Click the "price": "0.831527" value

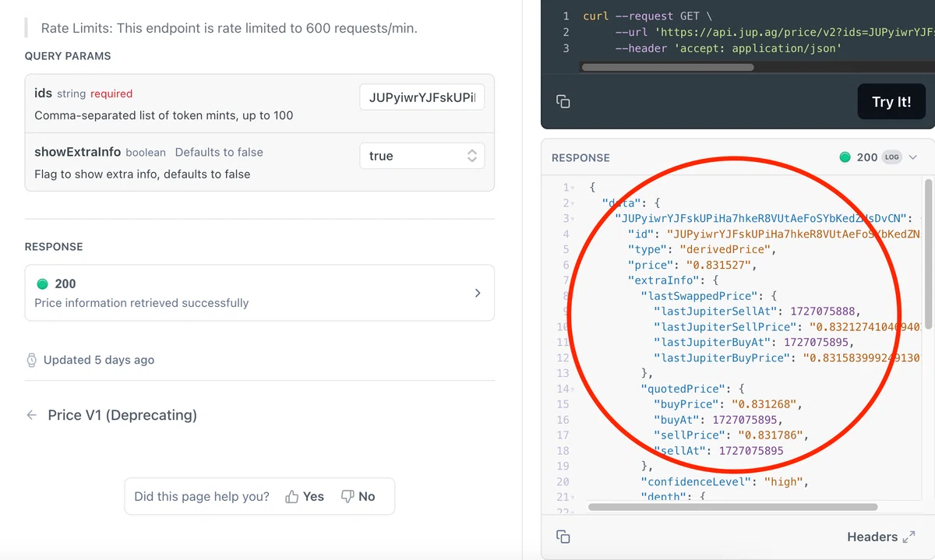pos(721,265)
